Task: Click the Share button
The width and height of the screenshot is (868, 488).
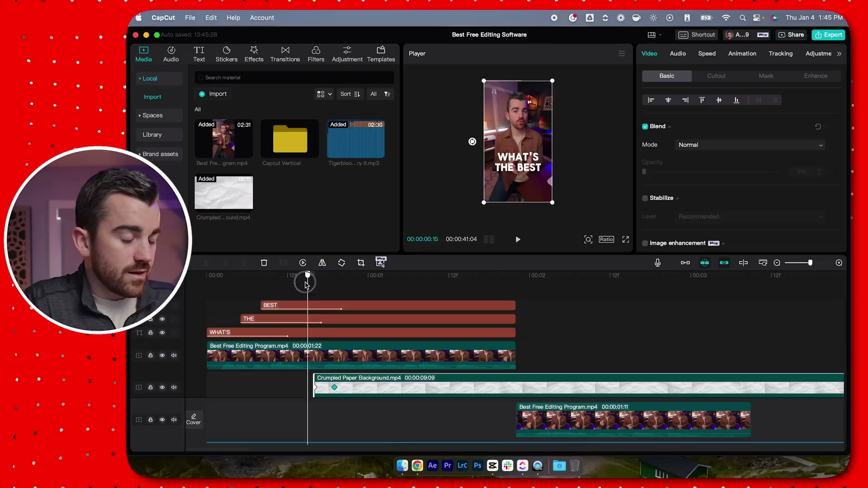Action: point(791,35)
